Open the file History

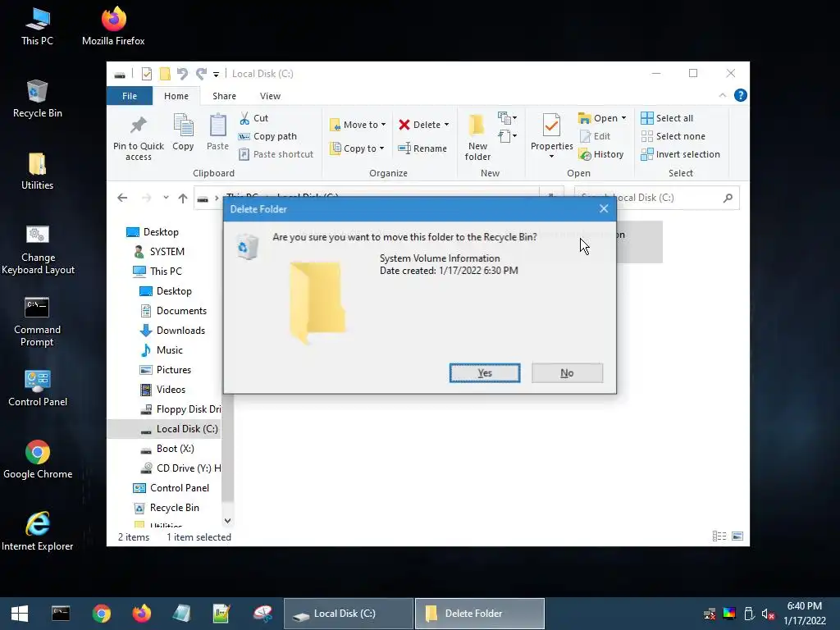601,154
